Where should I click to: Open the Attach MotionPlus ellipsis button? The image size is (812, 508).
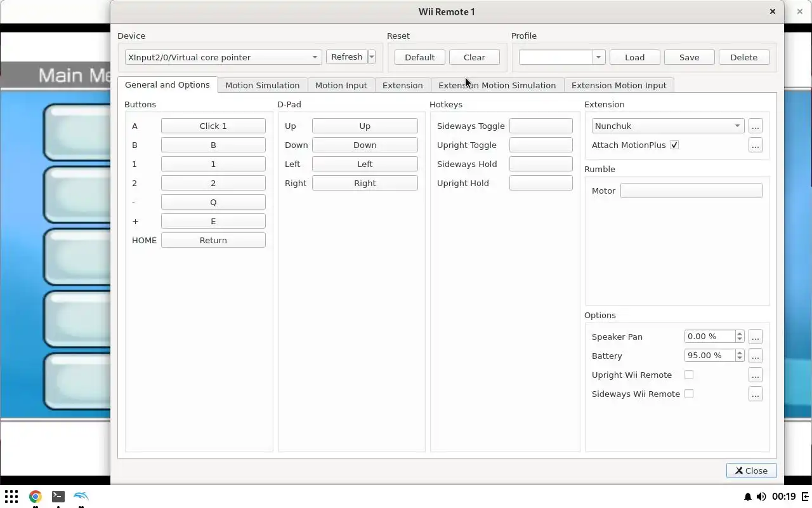[x=755, y=145]
